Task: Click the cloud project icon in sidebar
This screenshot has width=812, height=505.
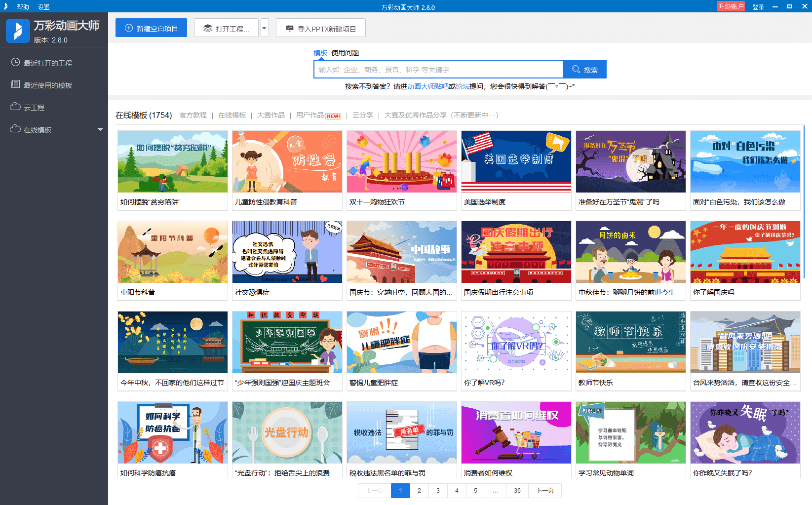Action: tap(15, 107)
